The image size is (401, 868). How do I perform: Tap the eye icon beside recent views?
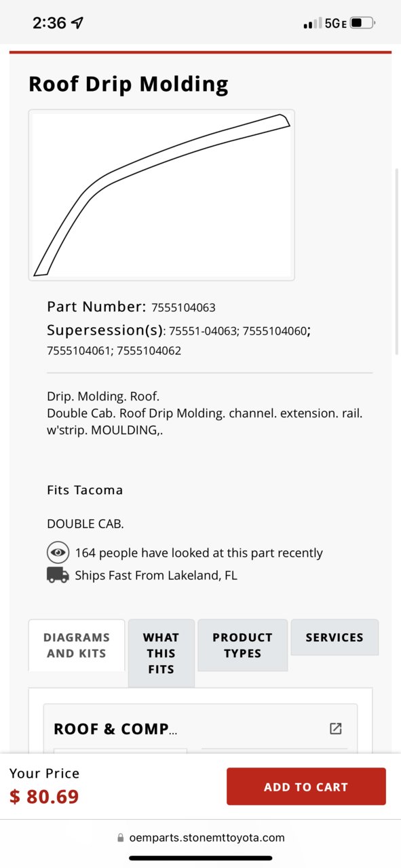(58, 552)
